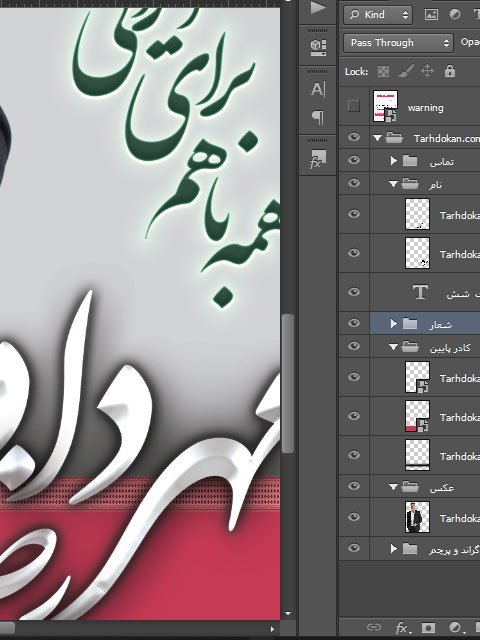Click the horizontal scrollbar thumb below canvas
The width and height of the screenshot is (480, 640).
pyautogui.click(x=7, y=629)
